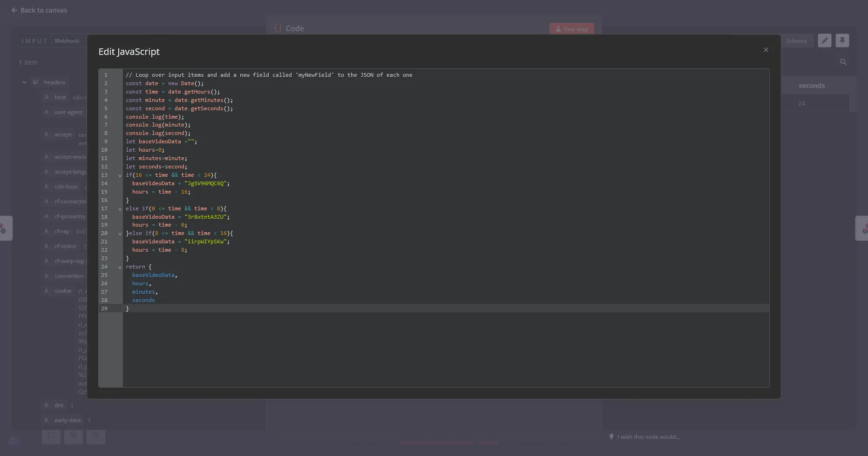
Task: Go back to canvas
Action: point(39,10)
